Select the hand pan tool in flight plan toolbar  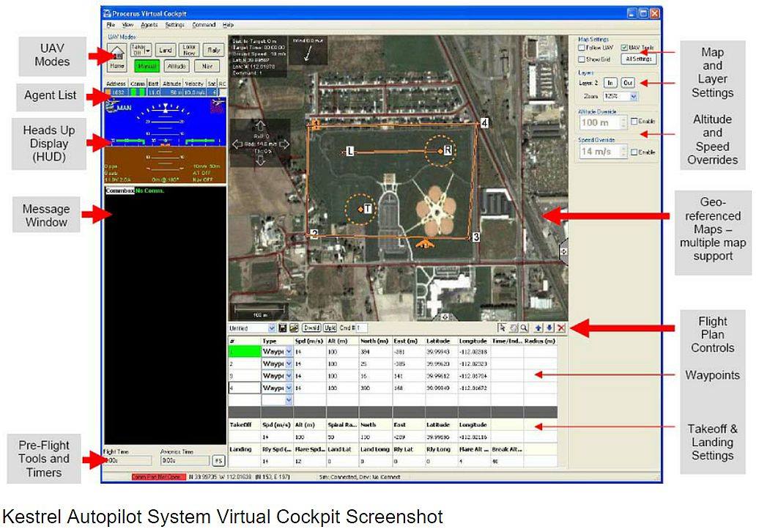click(513, 328)
